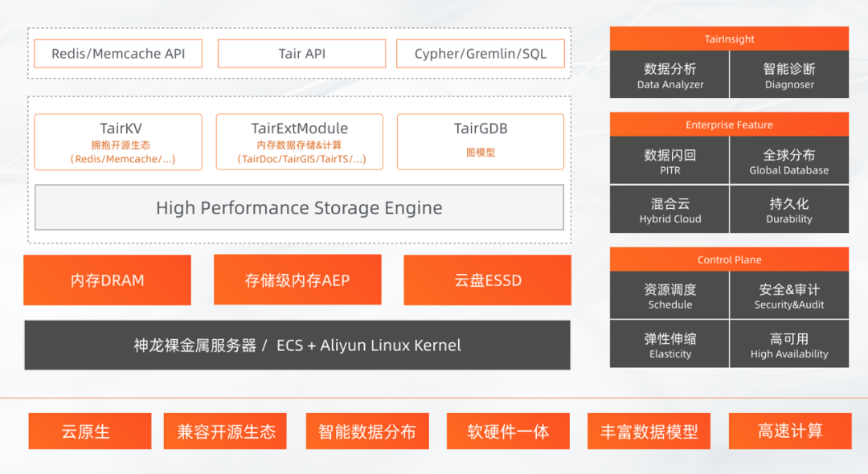Click the Enterprise Feature header
The width and height of the screenshot is (868, 474).
[729, 125]
